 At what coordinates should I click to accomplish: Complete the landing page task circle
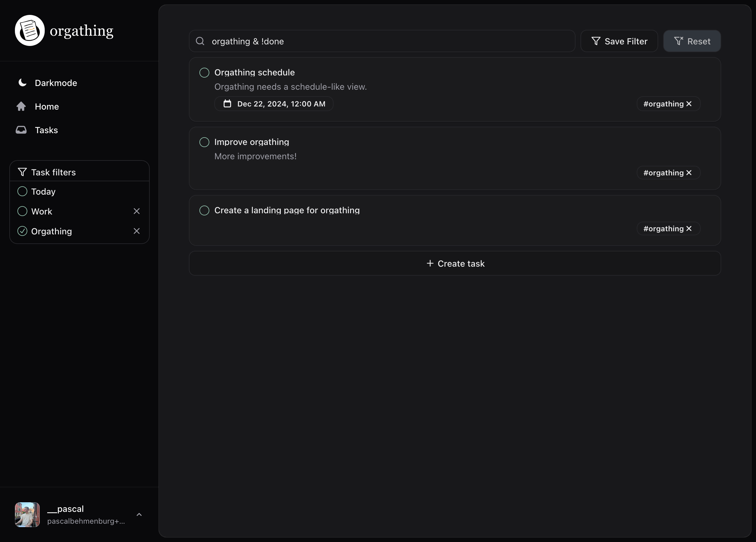click(204, 210)
